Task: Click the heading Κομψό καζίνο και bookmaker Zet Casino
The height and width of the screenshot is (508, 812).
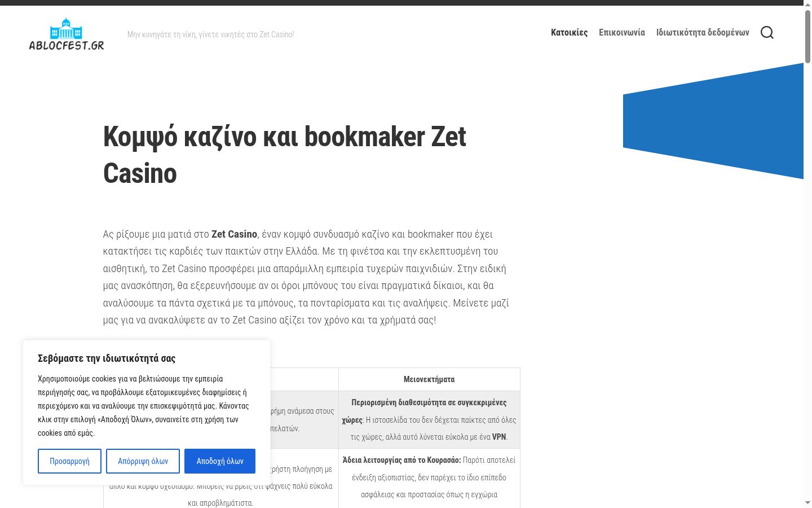Action: point(285,155)
